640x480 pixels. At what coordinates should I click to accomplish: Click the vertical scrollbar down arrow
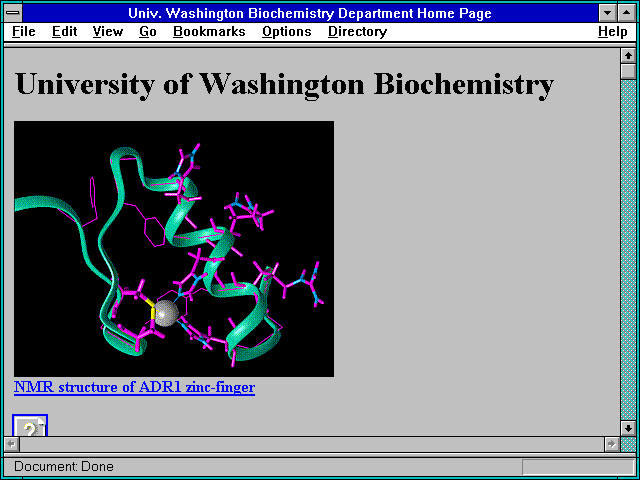click(x=628, y=429)
